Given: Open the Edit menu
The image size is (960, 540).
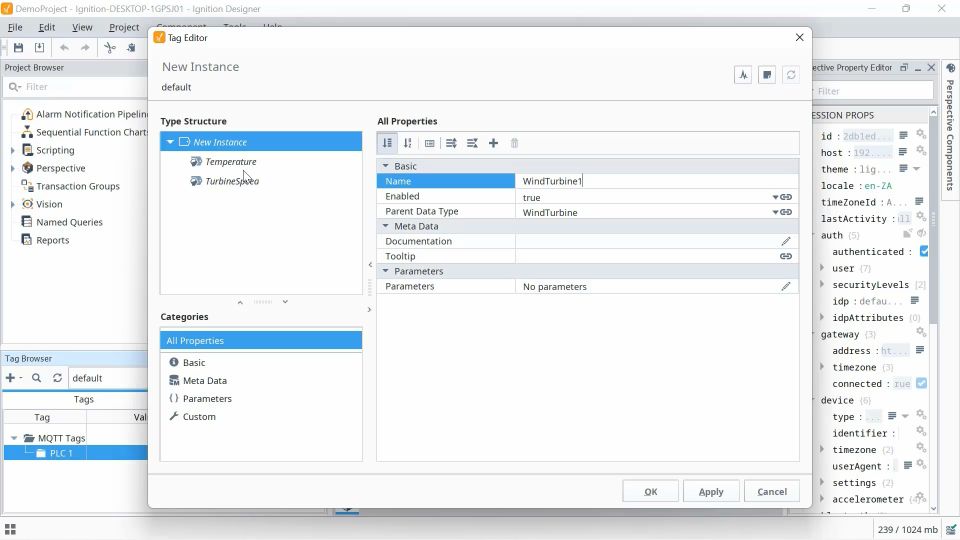Looking at the screenshot, I should point(47,27).
